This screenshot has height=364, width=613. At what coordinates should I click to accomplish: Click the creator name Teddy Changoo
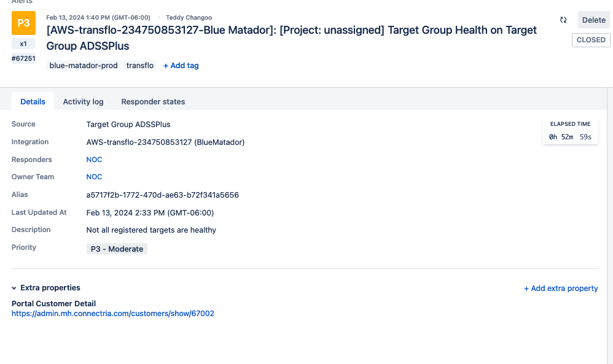tap(189, 18)
